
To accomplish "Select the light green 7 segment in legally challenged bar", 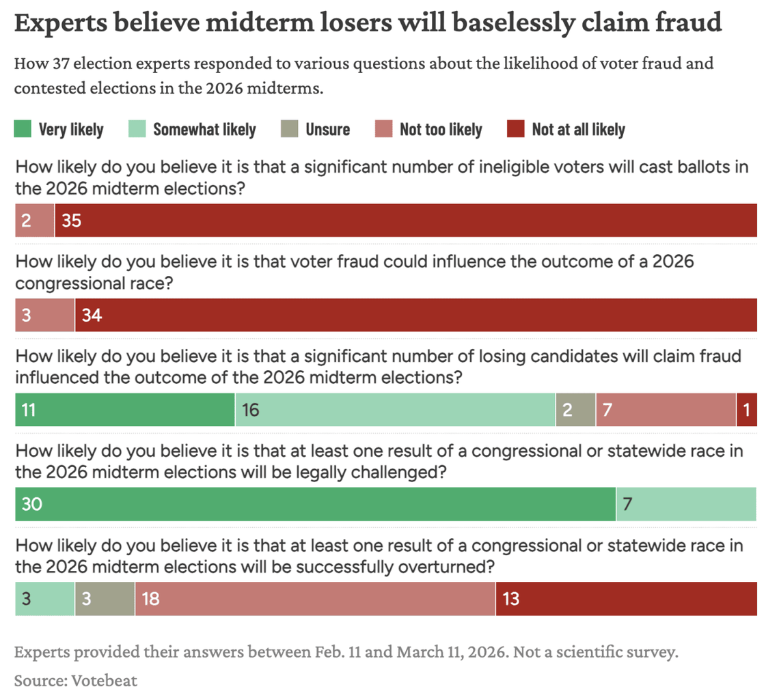I will pos(686,505).
